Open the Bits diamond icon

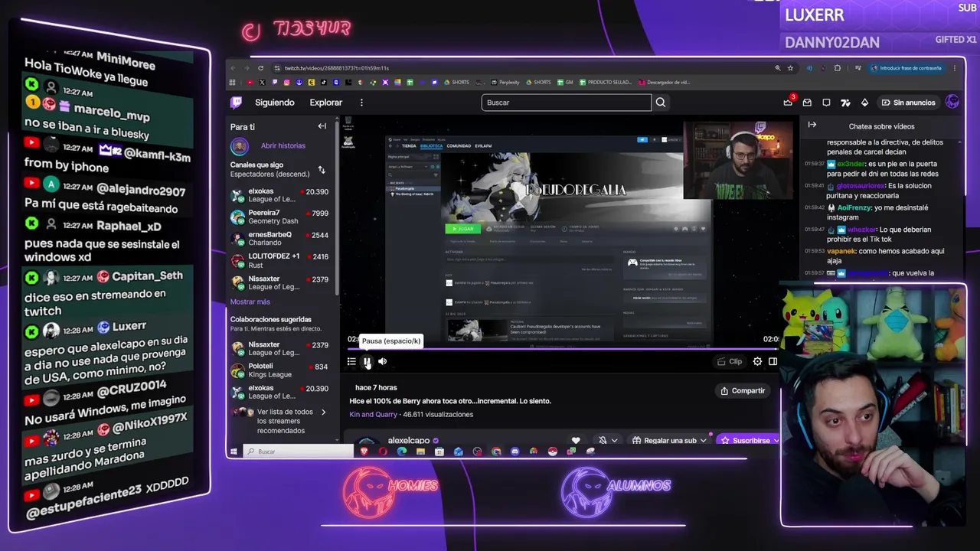coord(864,103)
